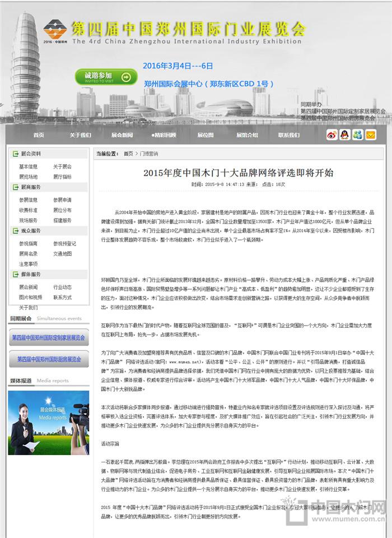Click the 展会资料 section header
Viewport: 392px width, 538px height.
(x=31, y=154)
